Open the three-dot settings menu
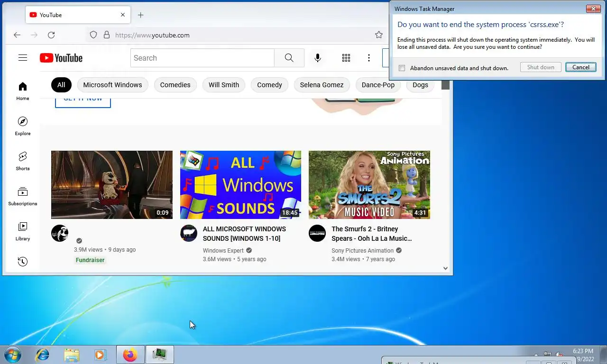 click(369, 58)
